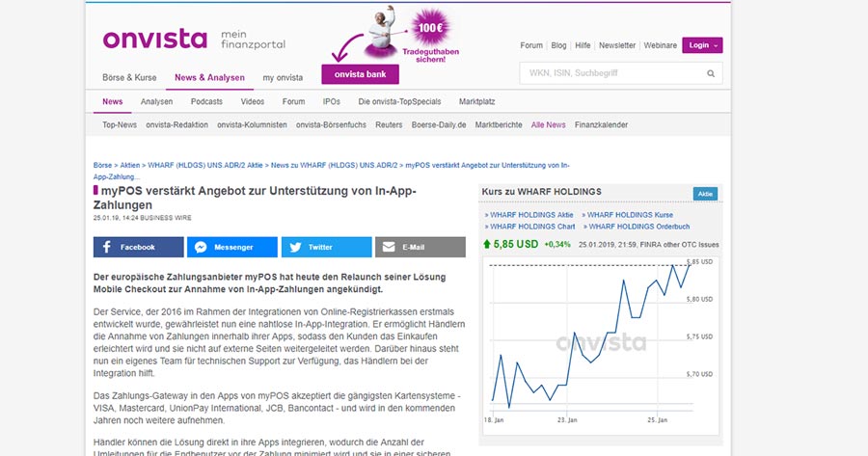Viewport: 868px width, 456px height.
Task: Share article via Messenger button
Action: coord(231,248)
